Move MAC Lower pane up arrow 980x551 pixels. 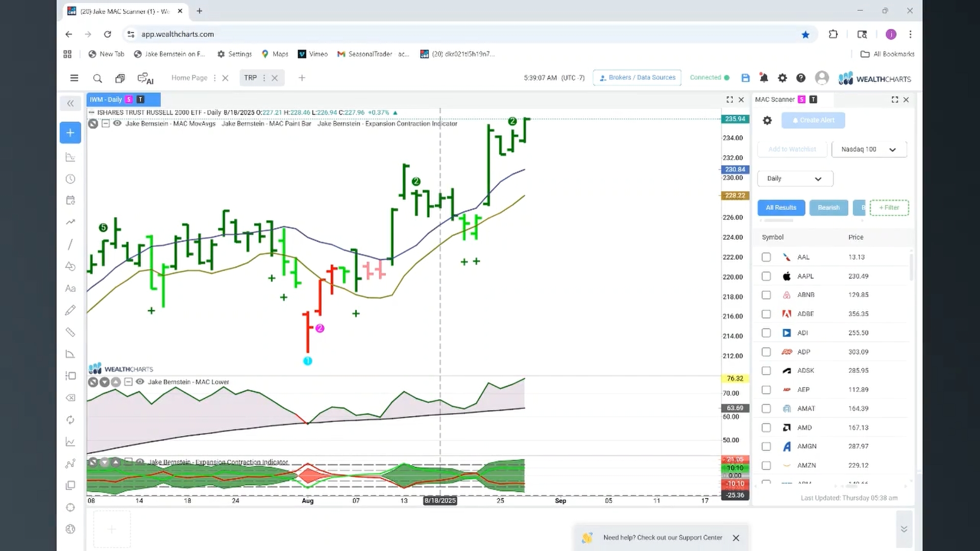point(116,382)
